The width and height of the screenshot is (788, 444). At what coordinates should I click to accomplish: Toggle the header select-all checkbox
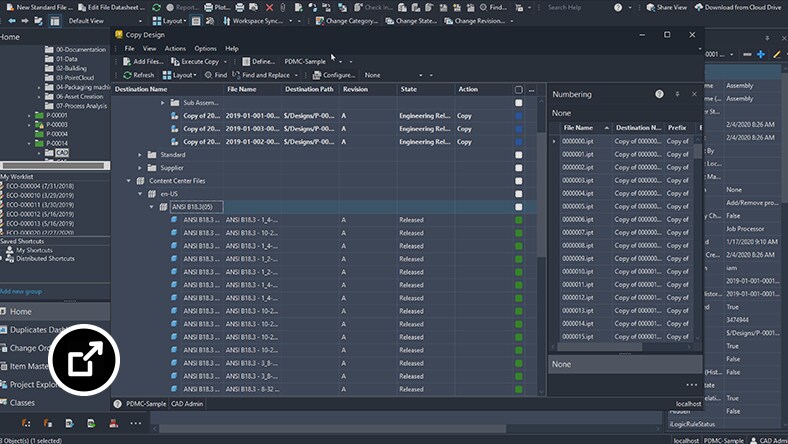point(518,89)
